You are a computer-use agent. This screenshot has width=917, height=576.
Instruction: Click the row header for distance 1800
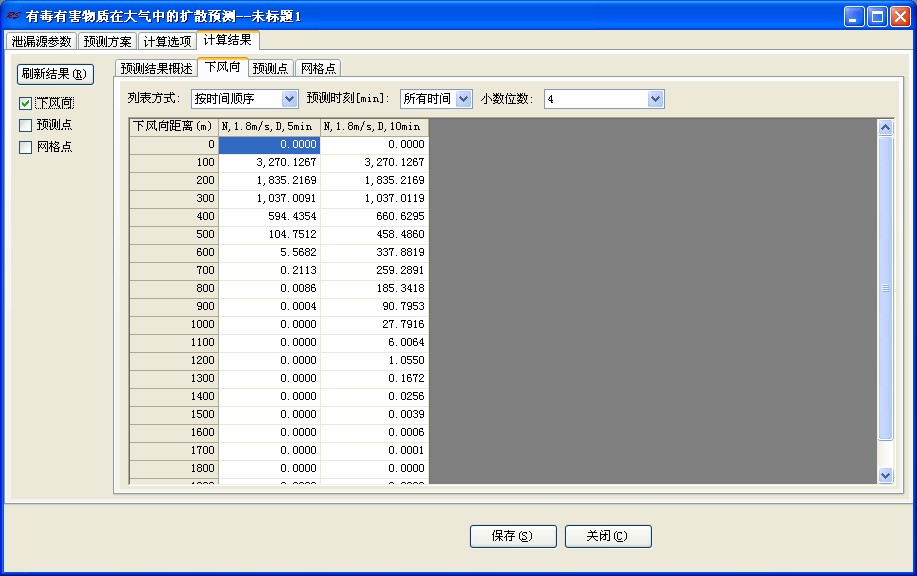(174, 468)
